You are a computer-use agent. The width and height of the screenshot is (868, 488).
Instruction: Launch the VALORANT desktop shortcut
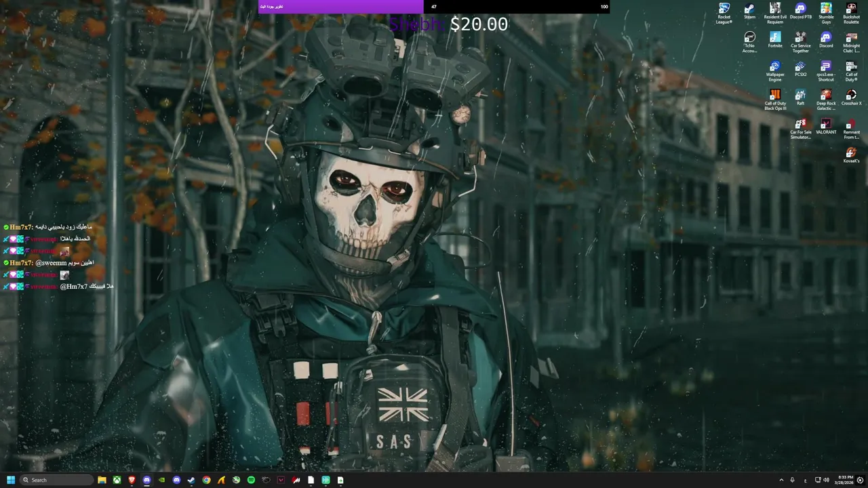826,127
